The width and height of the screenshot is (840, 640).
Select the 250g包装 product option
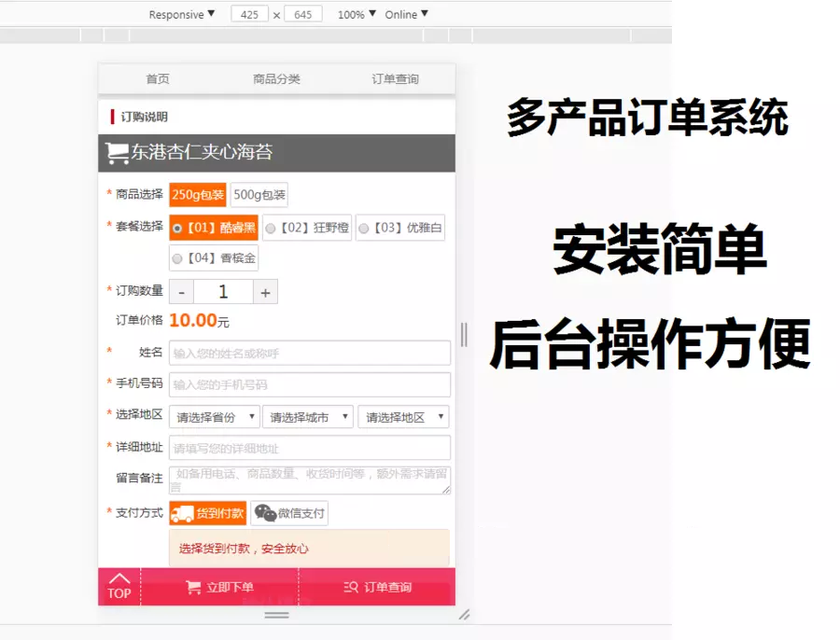198,194
